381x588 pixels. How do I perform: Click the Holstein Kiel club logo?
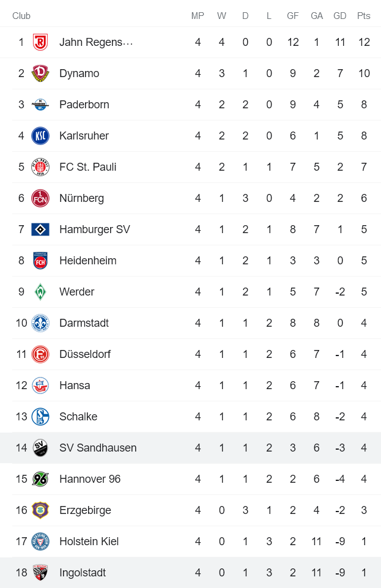point(39,541)
